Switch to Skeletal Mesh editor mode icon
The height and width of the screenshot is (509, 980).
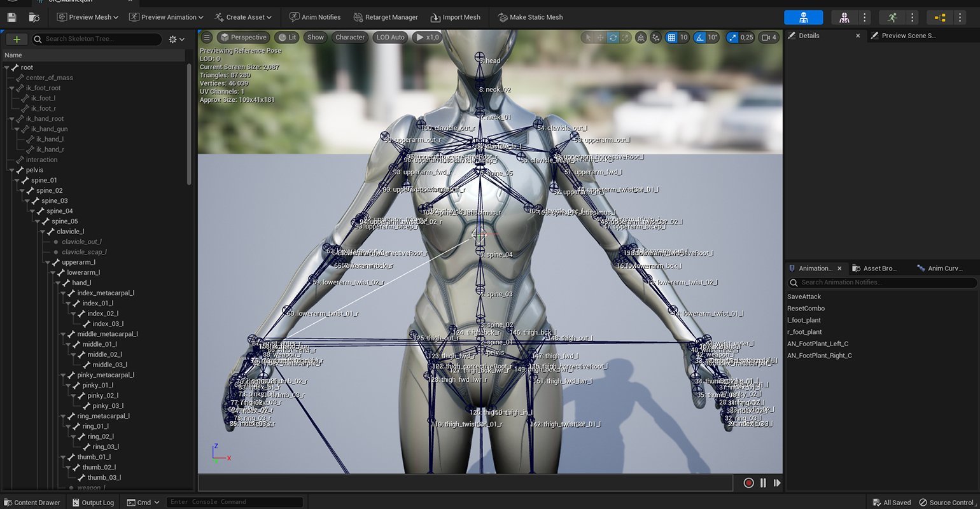[844, 17]
